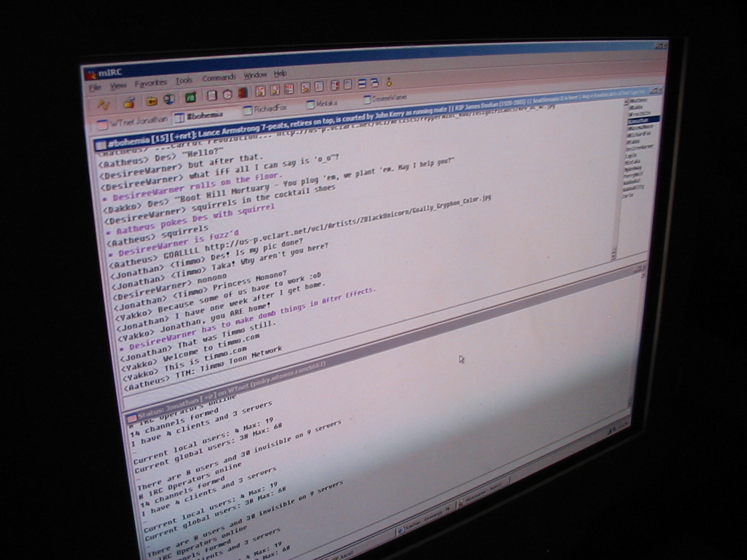Image resolution: width=747 pixels, height=560 pixels.
Task: Click the lightning bolt Connect toolbar icon
Action: pyautogui.click(x=103, y=105)
